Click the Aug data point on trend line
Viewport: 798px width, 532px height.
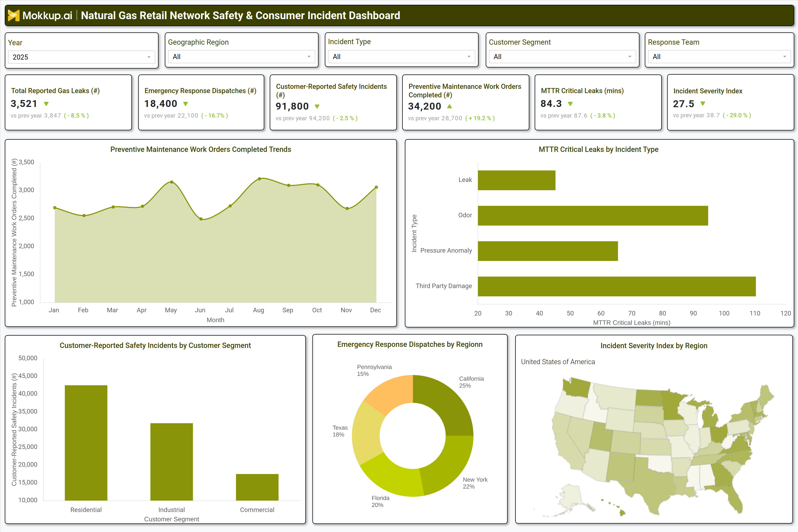point(259,179)
